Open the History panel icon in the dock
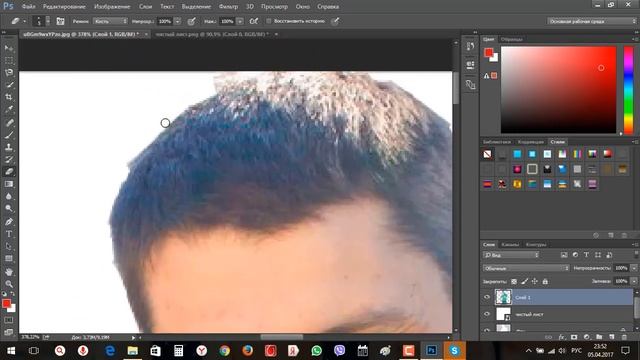 click(x=470, y=47)
